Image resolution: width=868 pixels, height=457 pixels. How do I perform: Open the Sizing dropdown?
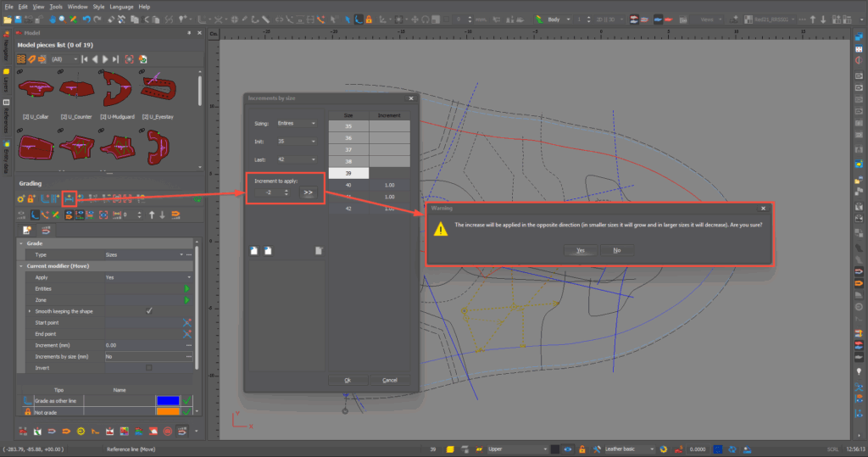297,123
